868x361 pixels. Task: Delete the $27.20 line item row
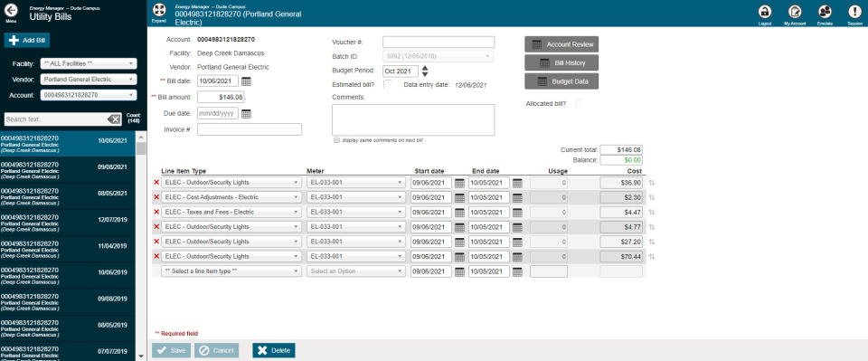156,242
